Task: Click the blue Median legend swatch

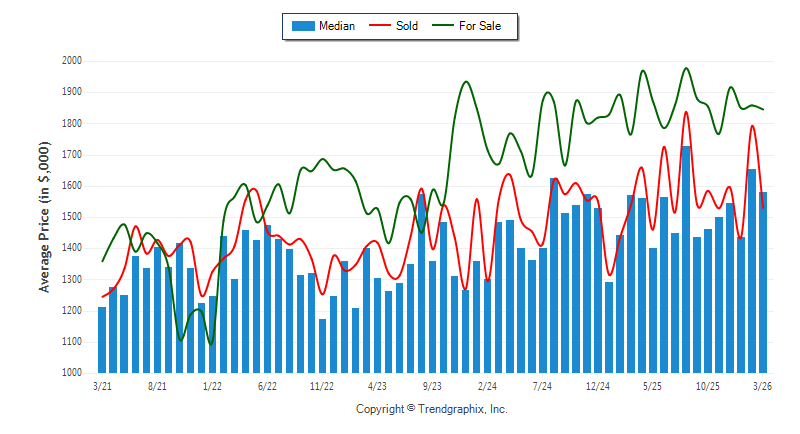Action: tap(303, 26)
